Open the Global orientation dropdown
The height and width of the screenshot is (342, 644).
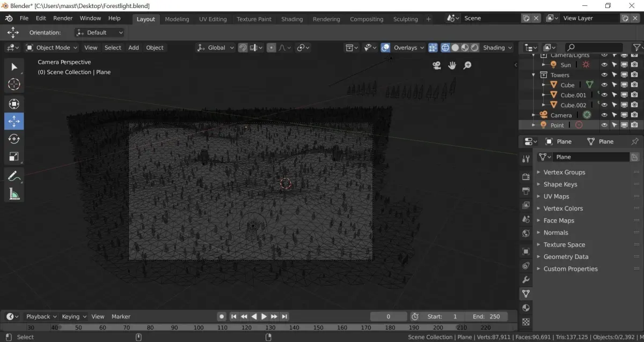216,48
